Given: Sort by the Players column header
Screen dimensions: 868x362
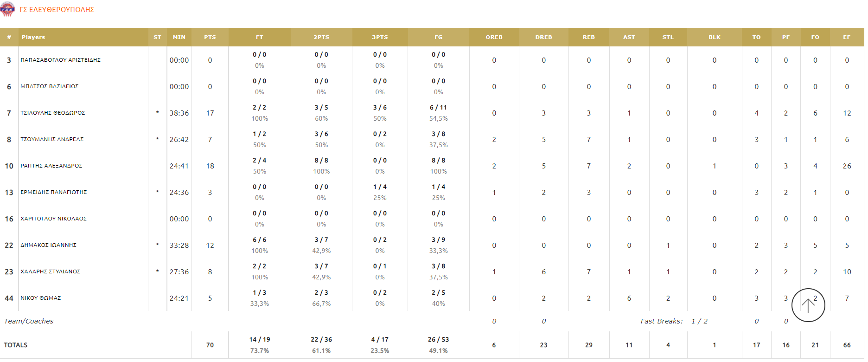Looking at the screenshot, I should pyautogui.click(x=33, y=37).
